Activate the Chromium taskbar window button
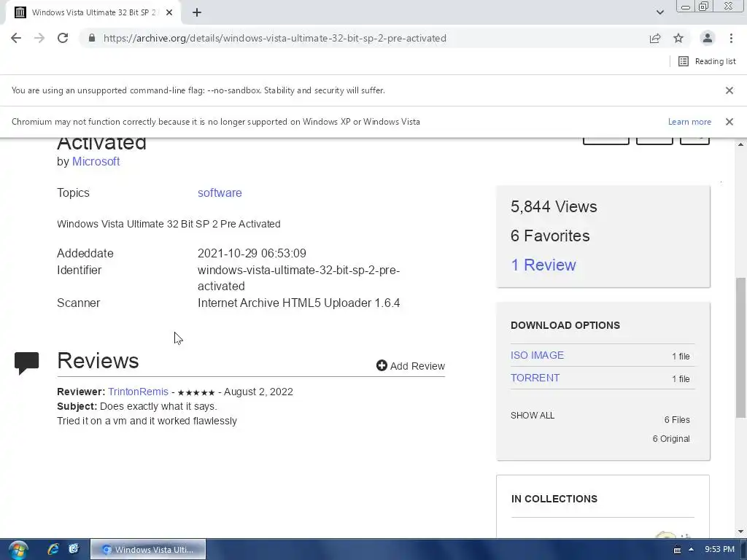Screen dimensions: 747x560 [148, 550]
